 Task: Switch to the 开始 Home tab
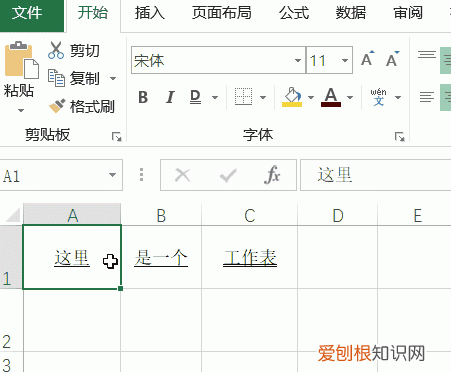tap(93, 13)
